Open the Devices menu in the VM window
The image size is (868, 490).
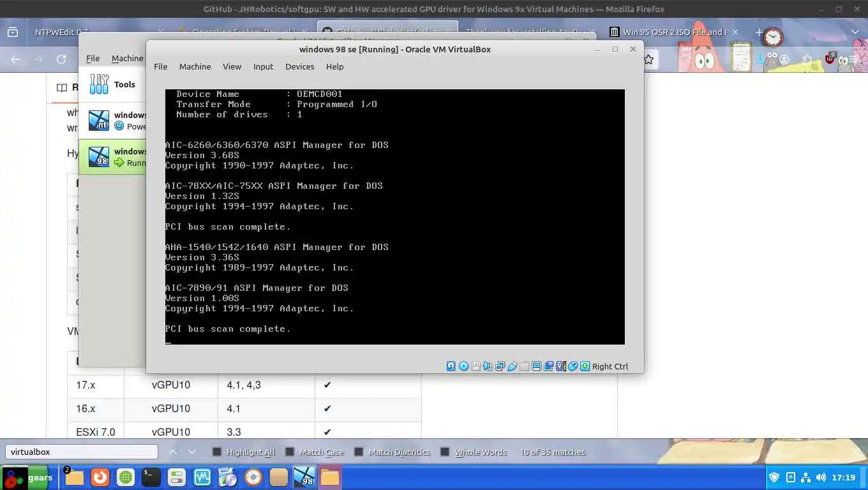click(299, 66)
